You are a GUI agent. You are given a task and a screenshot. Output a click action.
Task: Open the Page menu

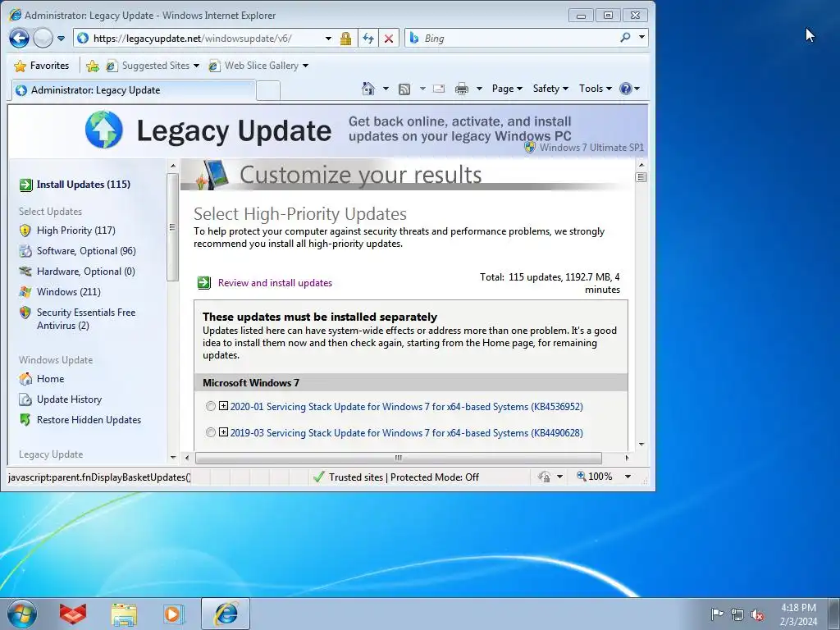[x=507, y=89]
